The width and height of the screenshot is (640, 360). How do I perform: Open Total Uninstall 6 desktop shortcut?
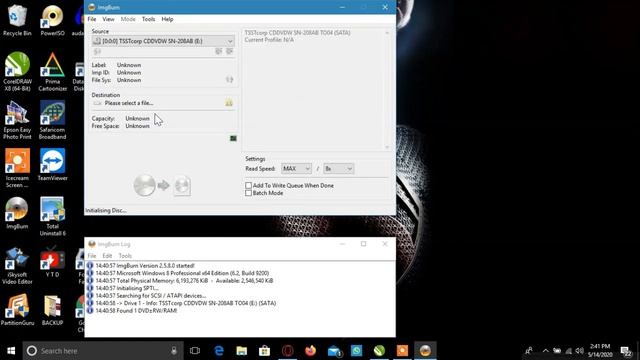coord(52,217)
